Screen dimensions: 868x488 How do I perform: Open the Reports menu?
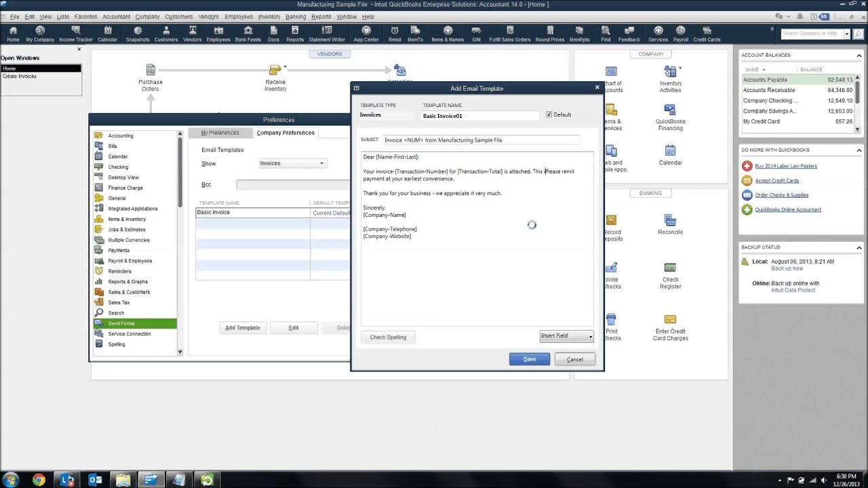[x=321, y=17]
